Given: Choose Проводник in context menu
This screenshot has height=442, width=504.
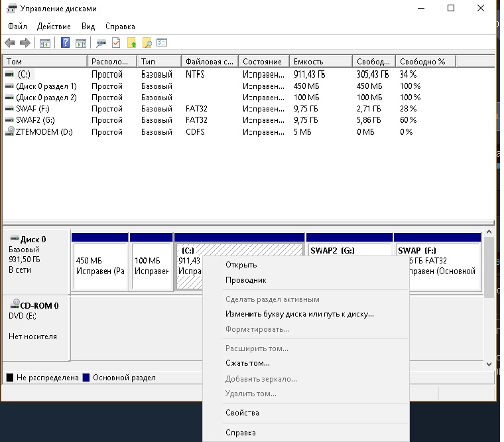Looking at the screenshot, I should [x=306, y=280].
